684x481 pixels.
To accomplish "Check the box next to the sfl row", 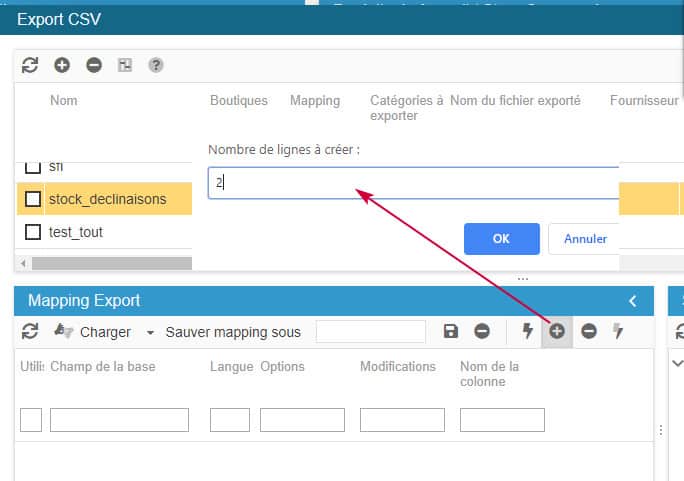I will (x=33, y=167).
